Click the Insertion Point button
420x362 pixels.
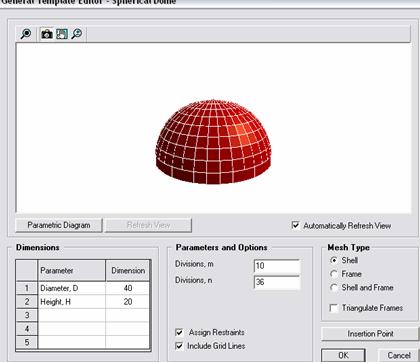click(x=370, y=334)
